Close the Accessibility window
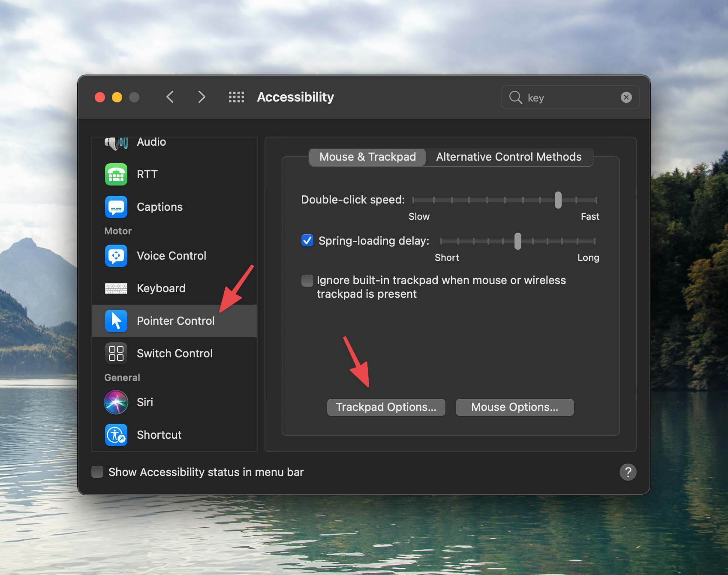The image size is (728, 575). click(x=100, y=97)
